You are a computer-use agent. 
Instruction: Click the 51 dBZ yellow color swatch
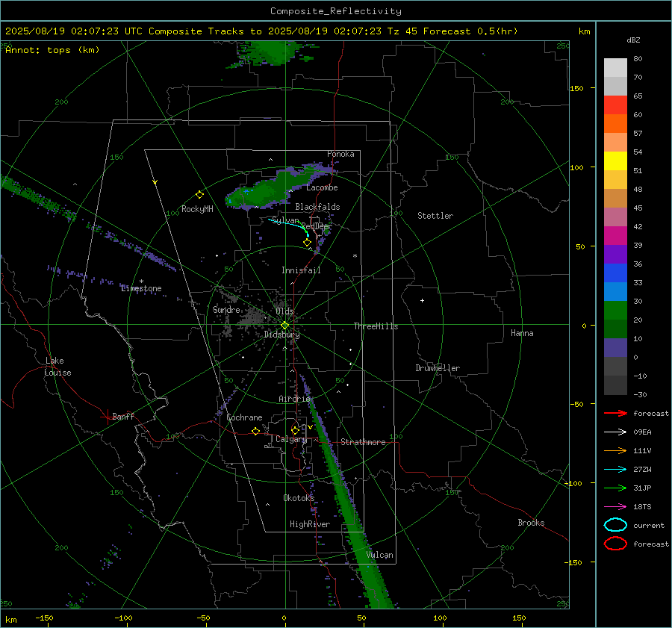[615, 161]
